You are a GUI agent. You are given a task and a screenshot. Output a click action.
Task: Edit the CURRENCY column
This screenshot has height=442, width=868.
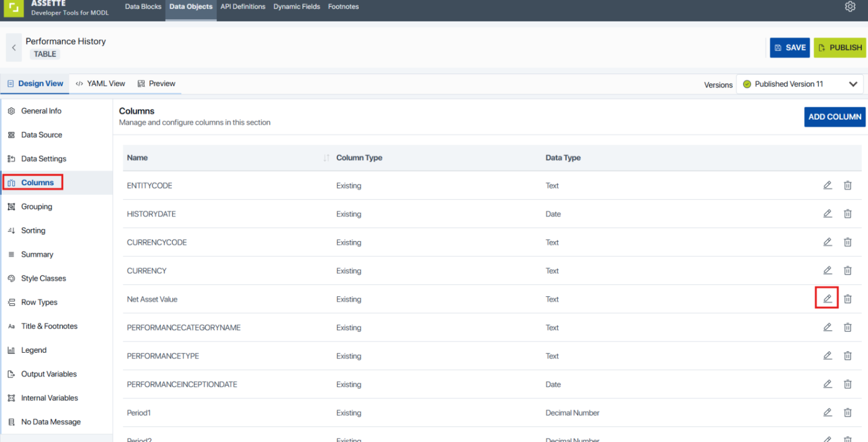[x=827, y=270]
